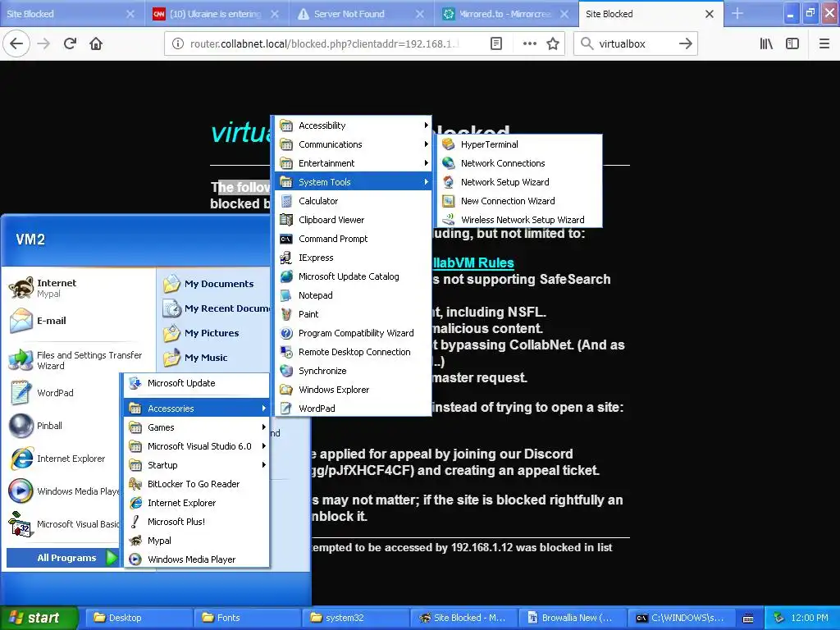
Task: Open WordPad from the Accessories submenu
Action: tap(354, 409)
